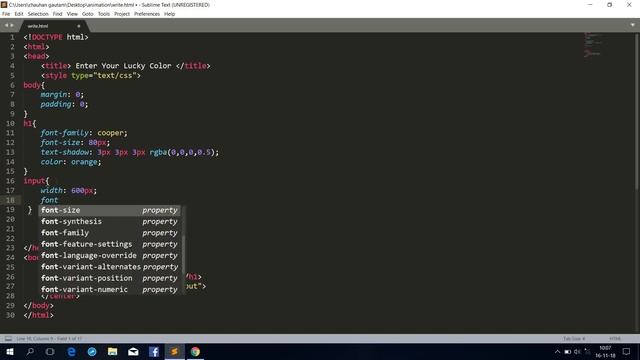640x360 pixels.
Task: Click the battery tray icon
Action: tap(567, 351)
